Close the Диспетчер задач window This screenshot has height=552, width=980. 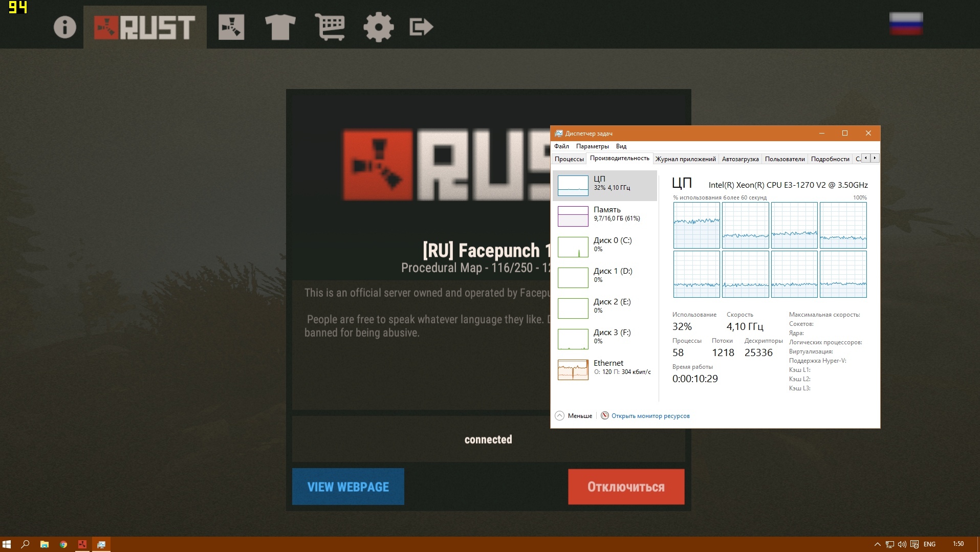868,133
